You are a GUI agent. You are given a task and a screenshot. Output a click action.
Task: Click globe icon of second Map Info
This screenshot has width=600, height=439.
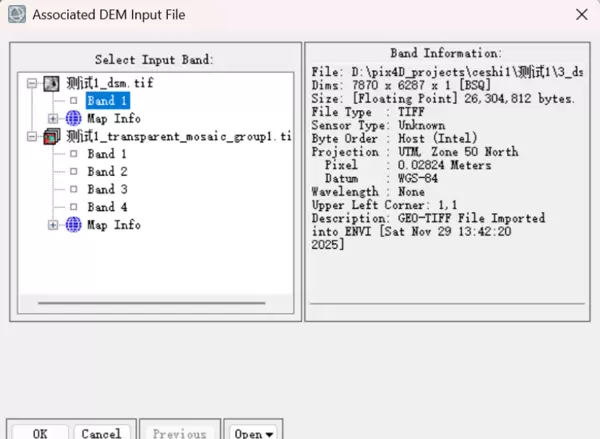[73, 225]
